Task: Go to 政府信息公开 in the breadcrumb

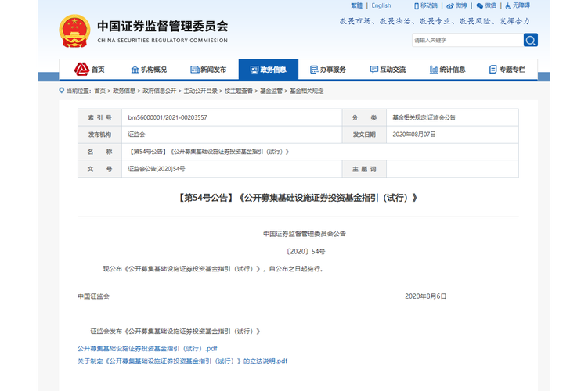Action: click(160, 91)
